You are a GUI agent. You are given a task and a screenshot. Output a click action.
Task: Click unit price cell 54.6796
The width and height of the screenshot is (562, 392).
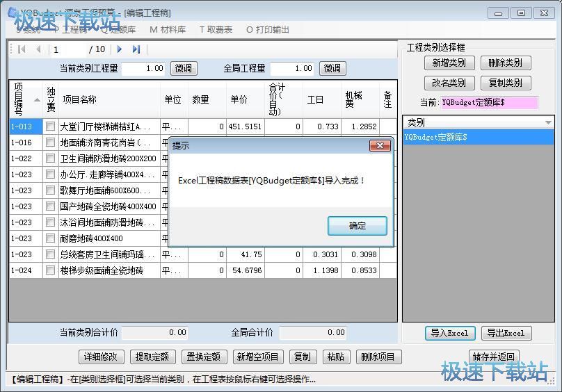[x=246, y=270]
